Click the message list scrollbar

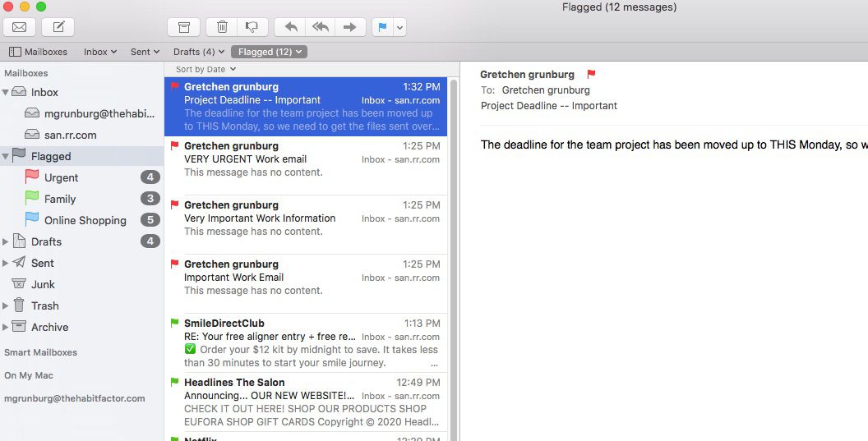[454, 259]
